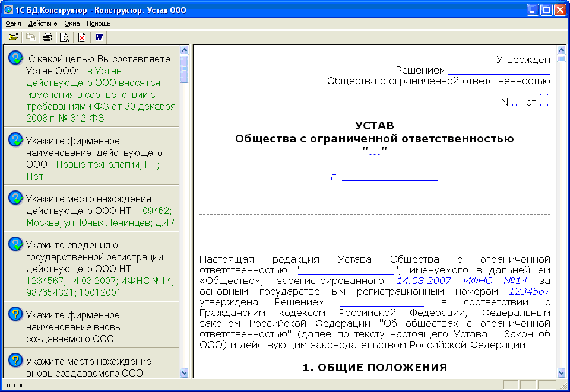570x392 pixels.
Task: Open the Помощь menu
Action: (x=99, y=23)
